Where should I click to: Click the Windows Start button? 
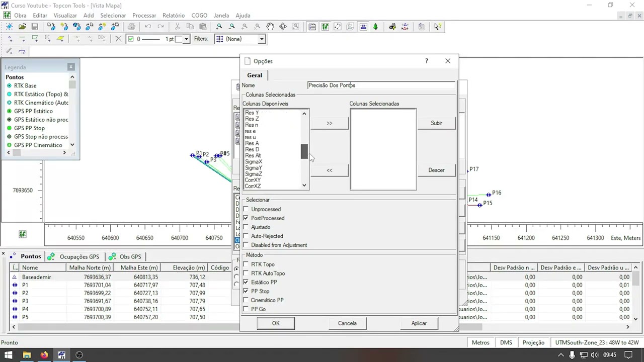[x=9, y=355]
